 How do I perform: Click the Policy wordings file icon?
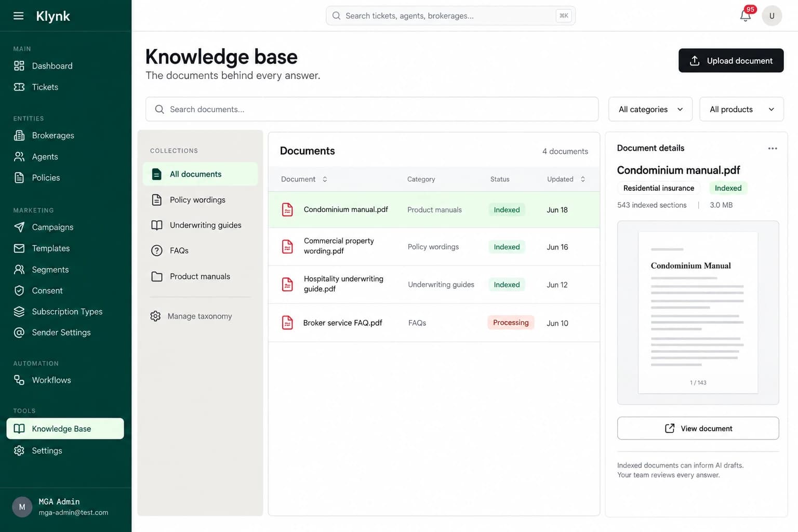coord(156,199)
